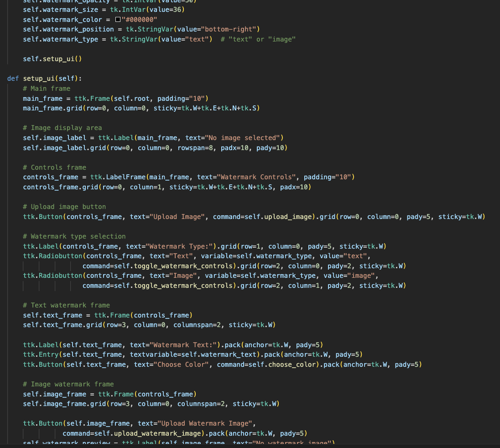
Task: Click the 'def setup_ui(self):' function definition
Action: pos(44,78)
